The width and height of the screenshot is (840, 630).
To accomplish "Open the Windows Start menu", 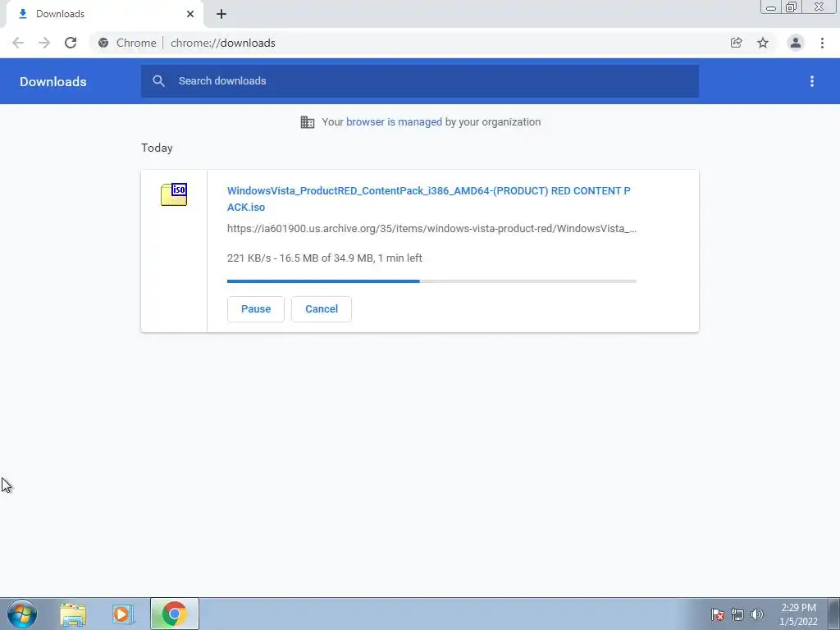I will click(22, 614).
